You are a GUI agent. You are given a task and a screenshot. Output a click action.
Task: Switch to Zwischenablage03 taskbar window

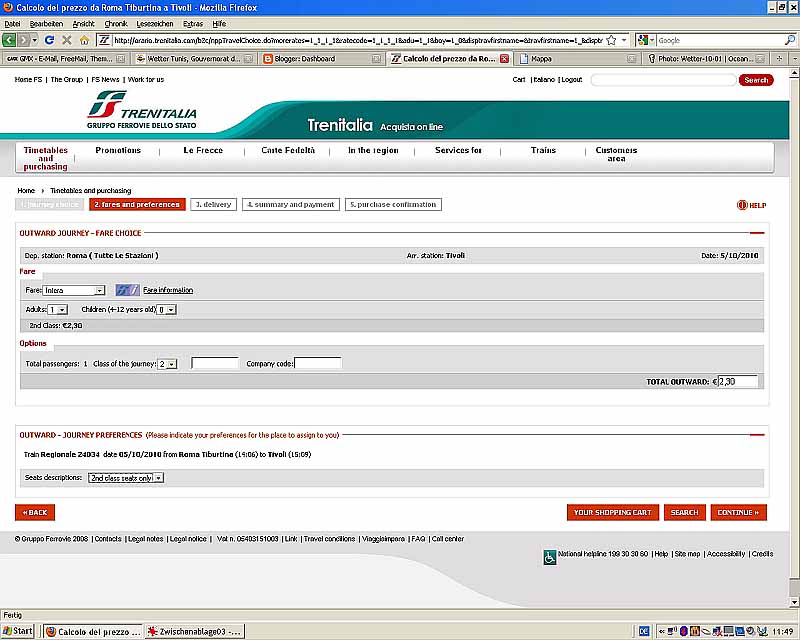click(x=195, y=631)
